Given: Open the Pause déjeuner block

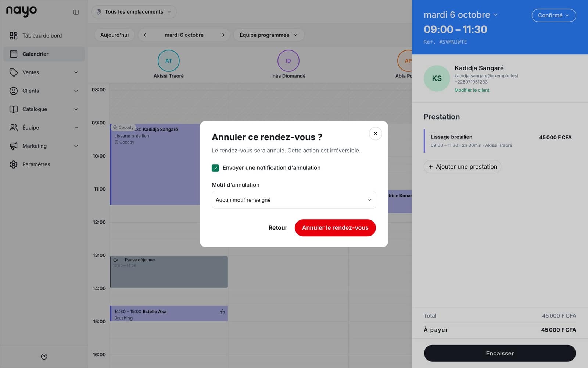Looking at the screenshot, I should click(169, 272).
